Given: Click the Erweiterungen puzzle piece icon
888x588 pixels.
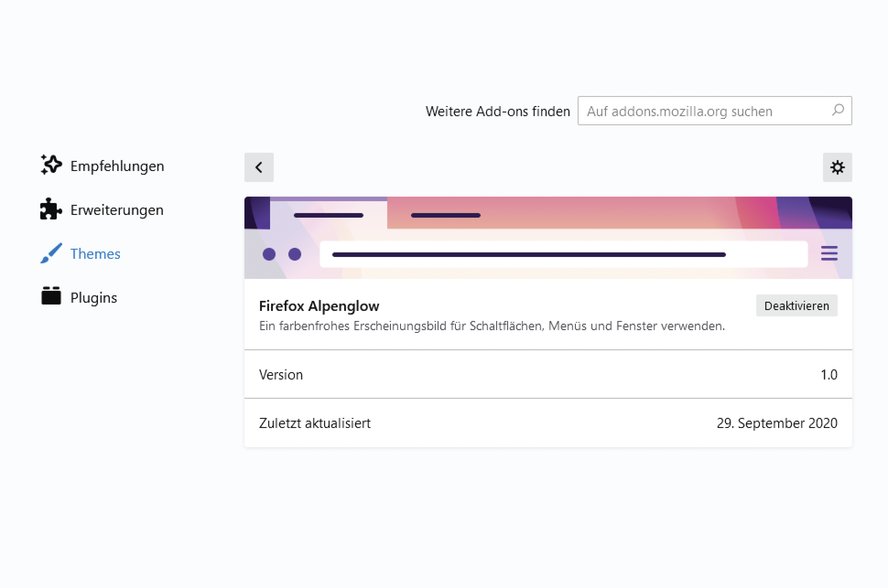Looking at the screenshot, I should click(x=51, y=209).
